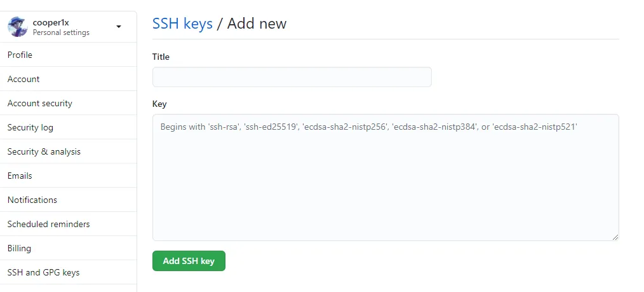Navigate to Notifications settings
Screen dimensions: 644x292
coord(32,200)
